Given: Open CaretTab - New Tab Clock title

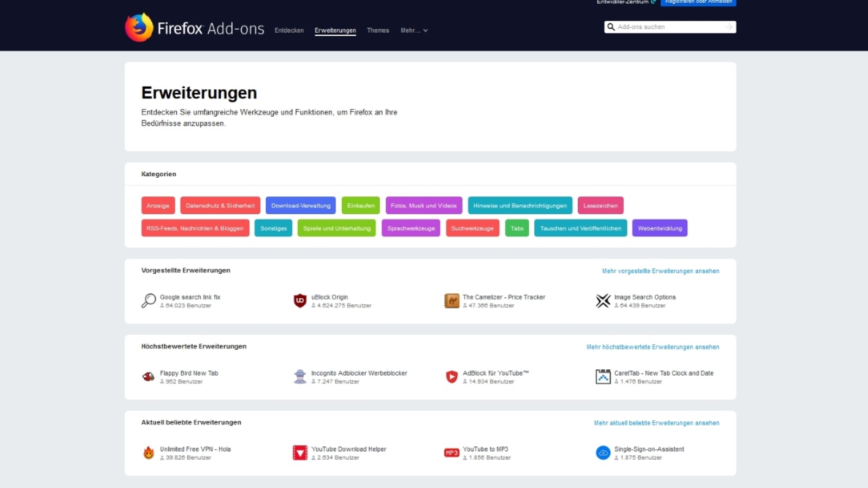Looking at the screenshot, I should click(x=664, y=373).
